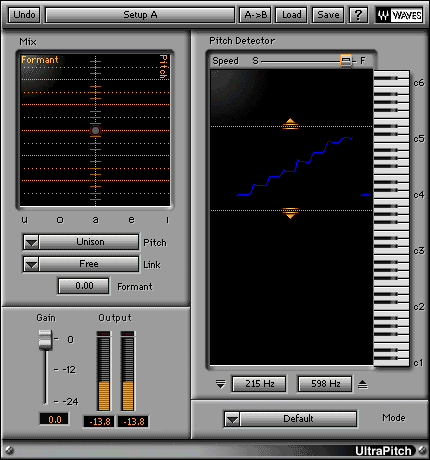Viewport: 430px width, 460px height.
Task: Click the Undo button
Action: pyautogui.click(x=24, y=15)
